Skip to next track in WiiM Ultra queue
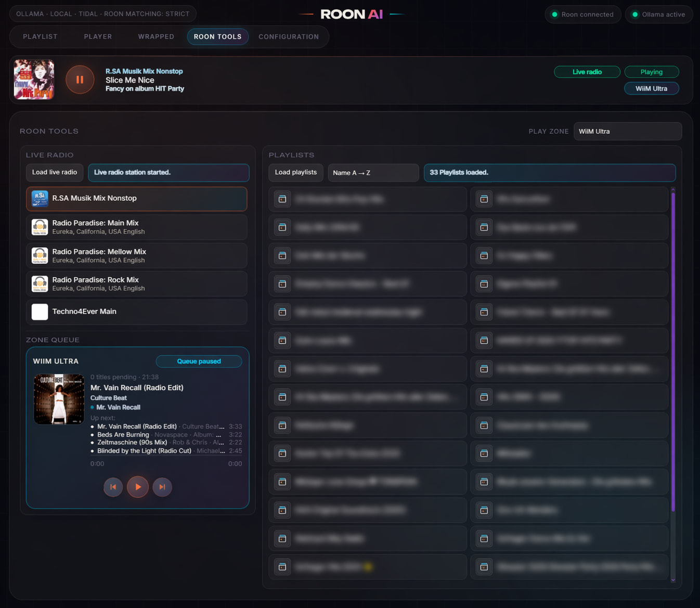Viewport: 700px width, 608px height. coord(162,487)
